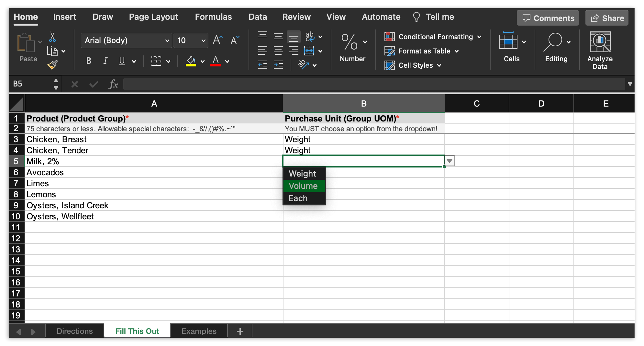Select Volume from the dropdown list

(x=303, y=186)
